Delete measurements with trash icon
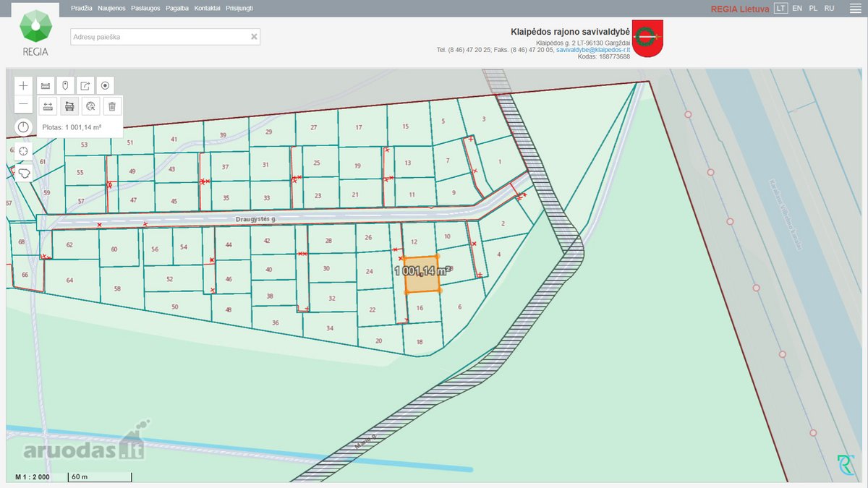Image resolution: width=868 pixels, height=488 pixels. click(111, 106)
